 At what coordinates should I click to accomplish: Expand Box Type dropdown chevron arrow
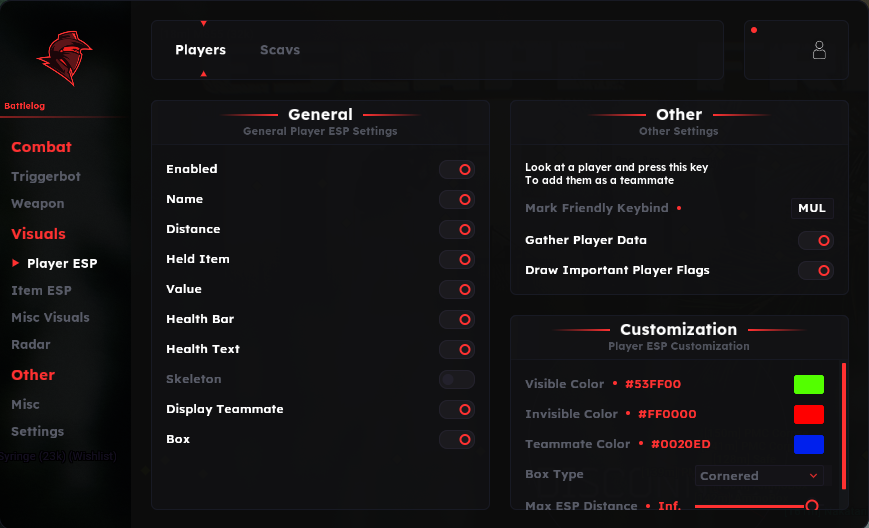point(813,476)
